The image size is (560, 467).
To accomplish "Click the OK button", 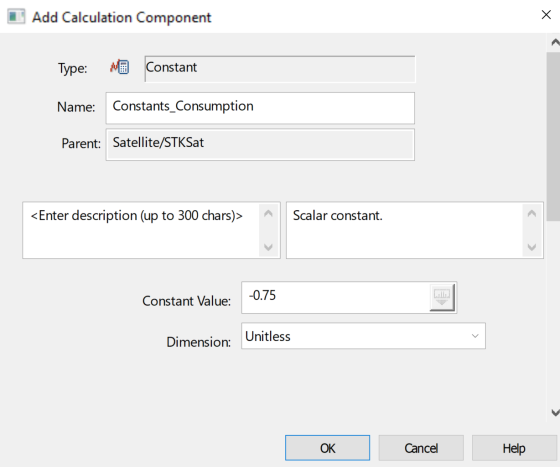I will (x=328, y=448).
